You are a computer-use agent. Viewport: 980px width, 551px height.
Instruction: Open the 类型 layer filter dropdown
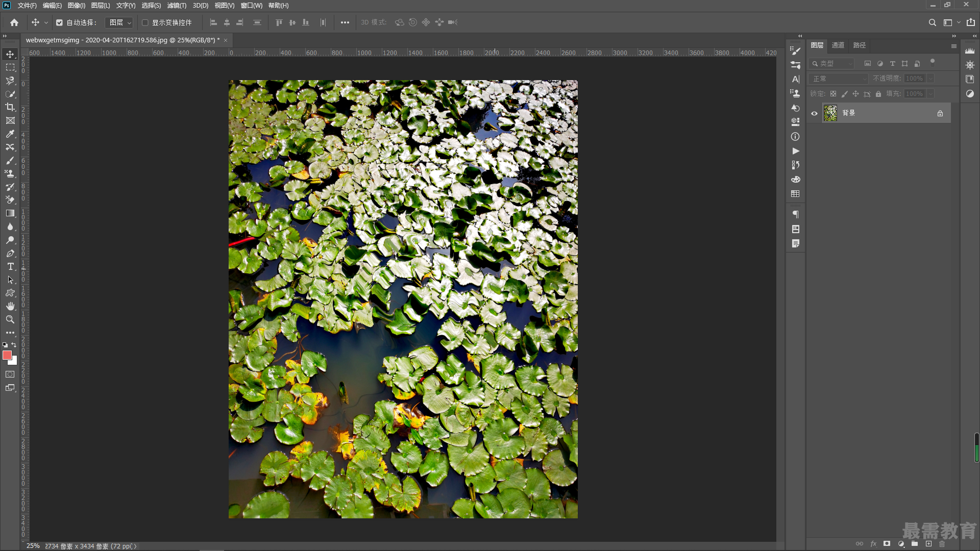point(831,64)
